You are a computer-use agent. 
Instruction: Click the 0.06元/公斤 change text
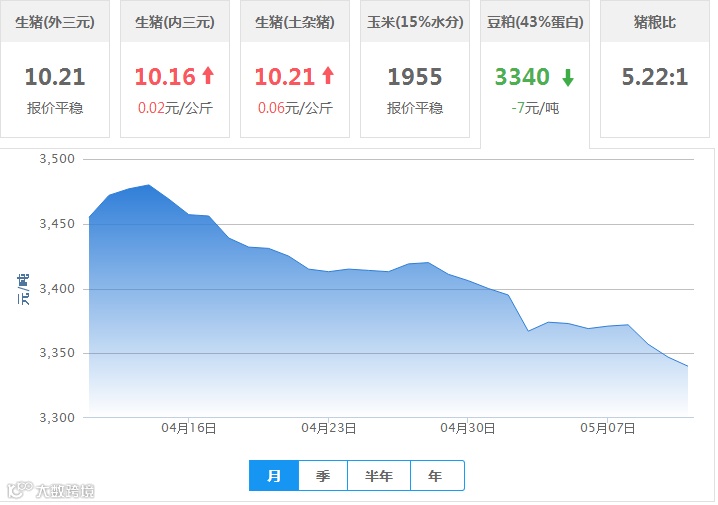[295, 108]
